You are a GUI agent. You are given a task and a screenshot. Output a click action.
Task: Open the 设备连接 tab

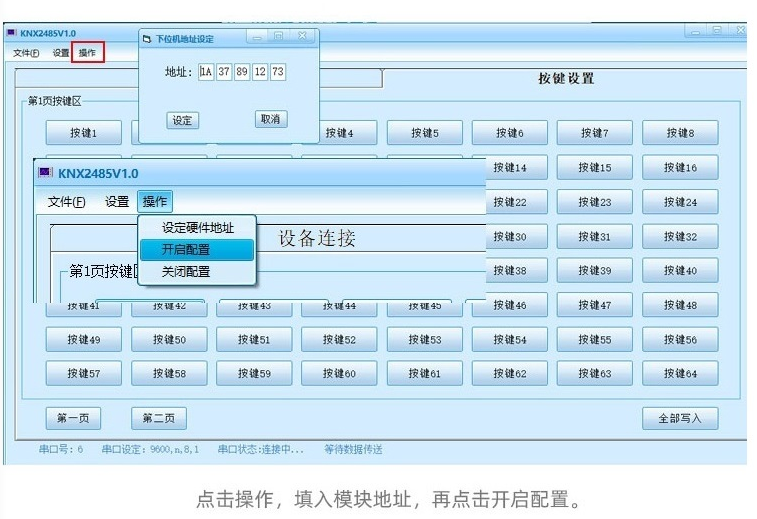pyautogui.click(x=317, y=238)
